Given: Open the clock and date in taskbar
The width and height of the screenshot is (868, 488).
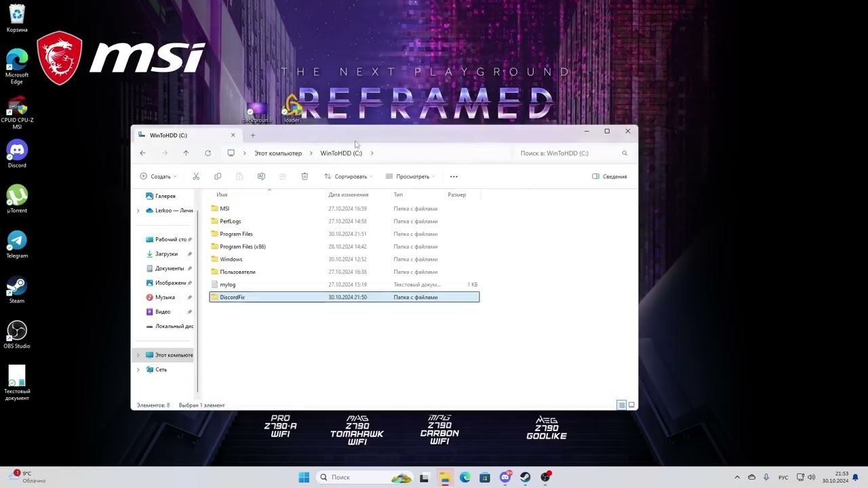Looking at the screenshot, I should [835, 477].
